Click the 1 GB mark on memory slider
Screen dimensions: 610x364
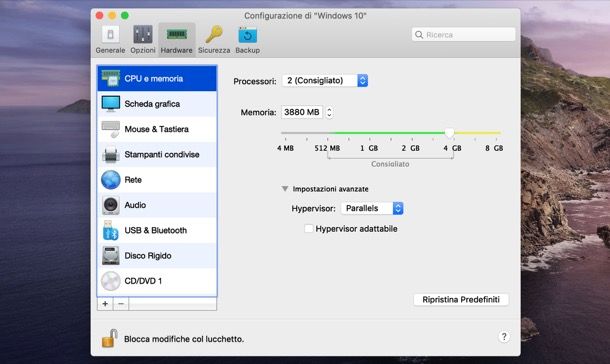tap(369, 148)
